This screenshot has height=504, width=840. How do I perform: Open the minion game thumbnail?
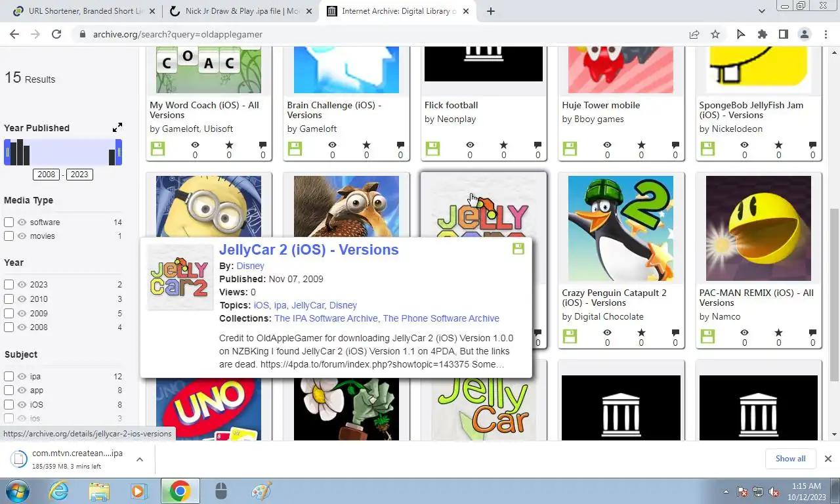pyautogui.click(x=209, y=207)
